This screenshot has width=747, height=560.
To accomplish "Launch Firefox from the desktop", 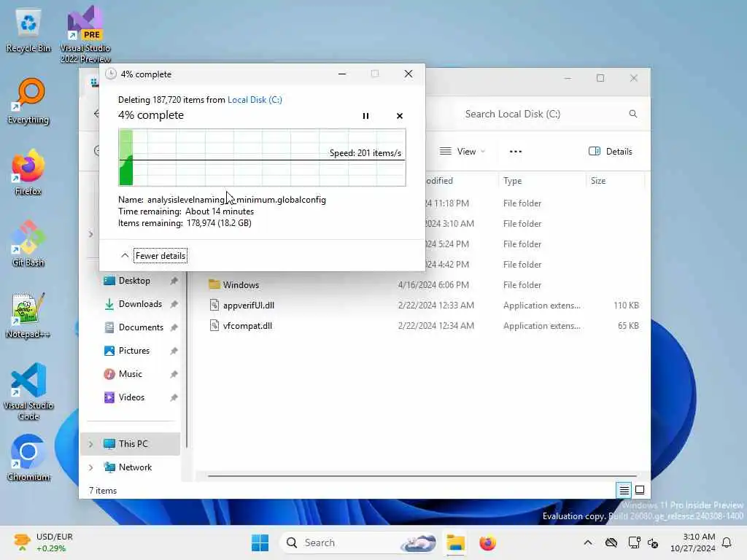I will (28, 172).
